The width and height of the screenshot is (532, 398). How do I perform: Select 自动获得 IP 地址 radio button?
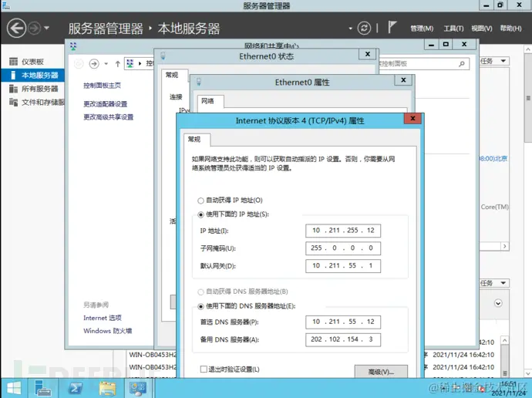click(200, 201)
